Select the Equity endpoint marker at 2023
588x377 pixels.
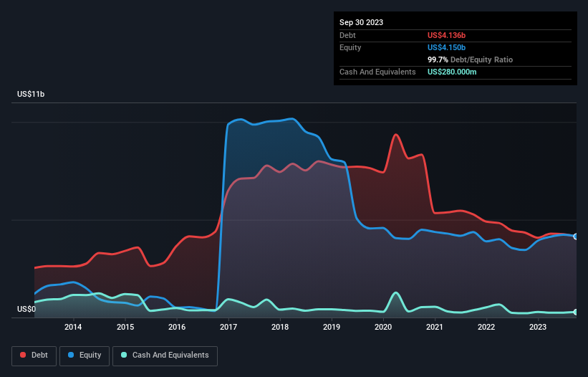[576, 237]
